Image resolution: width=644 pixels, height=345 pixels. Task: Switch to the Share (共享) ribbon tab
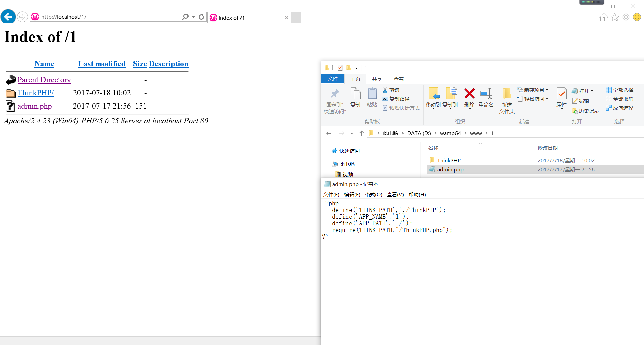[377, 79]
